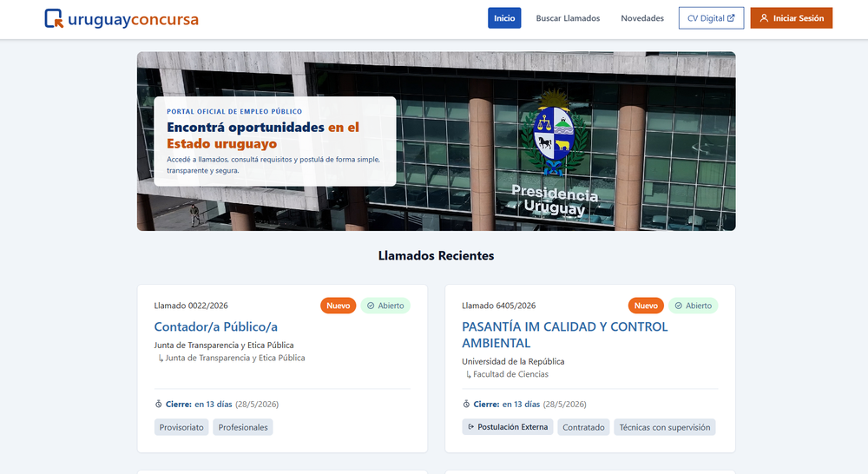The height and width of the screenshot is (474, 868).
Task: Select 'PORTAL OFICIAL DE EMPLEO PÚBLICO' text
Action: [234, 111]
